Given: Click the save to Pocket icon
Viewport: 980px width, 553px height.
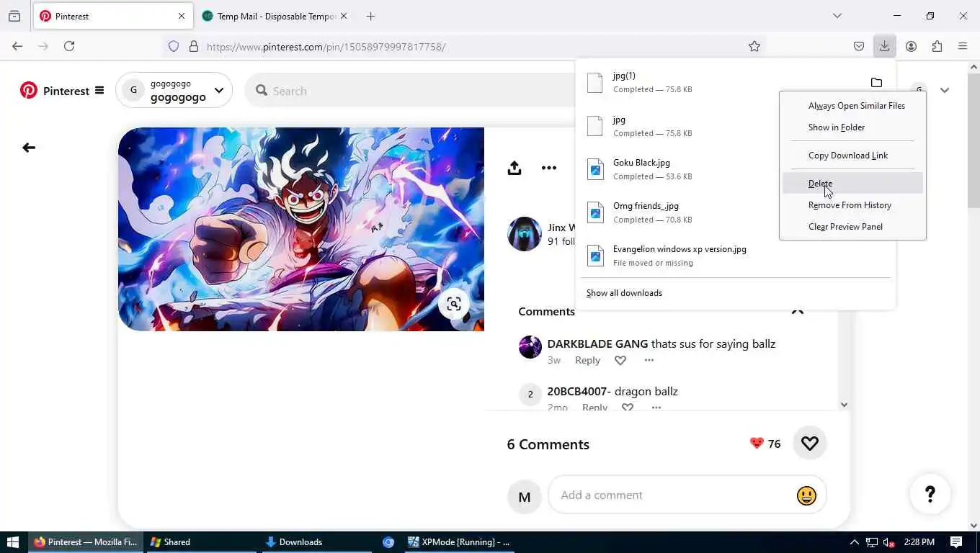Looking at the screenshot, I should 859,46.
